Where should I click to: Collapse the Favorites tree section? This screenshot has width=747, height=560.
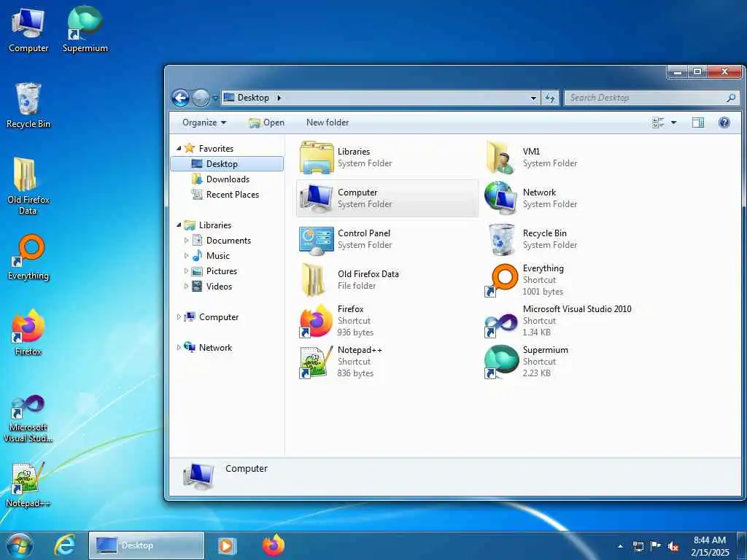click(179, 149)
